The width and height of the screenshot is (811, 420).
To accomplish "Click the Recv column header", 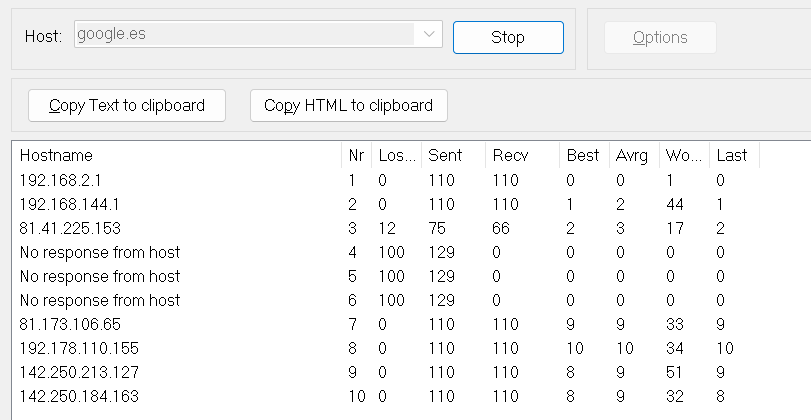I will (510, 156).
